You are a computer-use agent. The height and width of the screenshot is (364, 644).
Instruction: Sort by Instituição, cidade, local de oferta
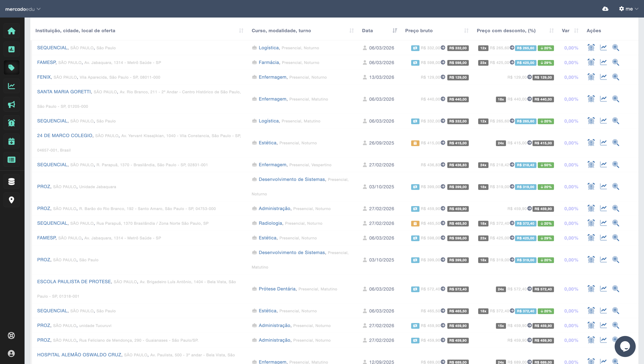241,30
